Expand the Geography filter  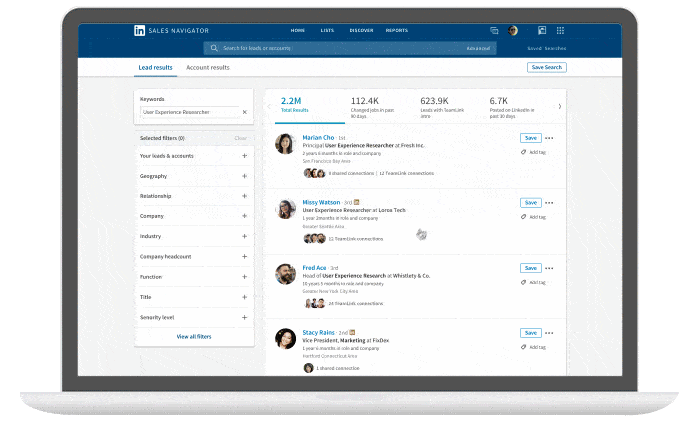click(x=244, y=176)
